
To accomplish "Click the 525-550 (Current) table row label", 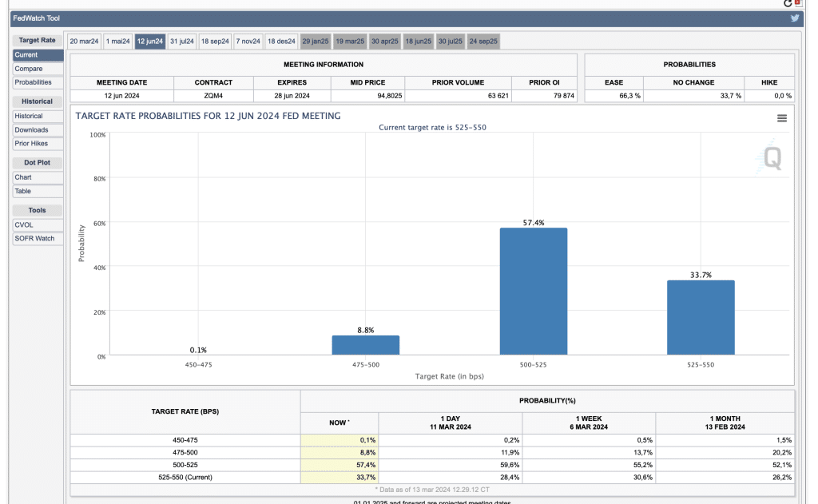I will 185,478.
